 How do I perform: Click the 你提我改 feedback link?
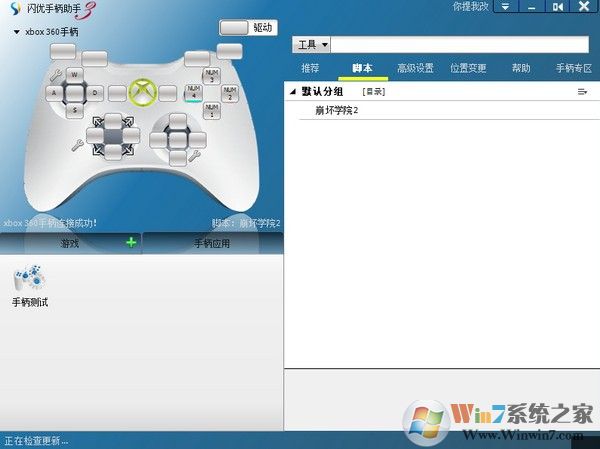(471, 7)
